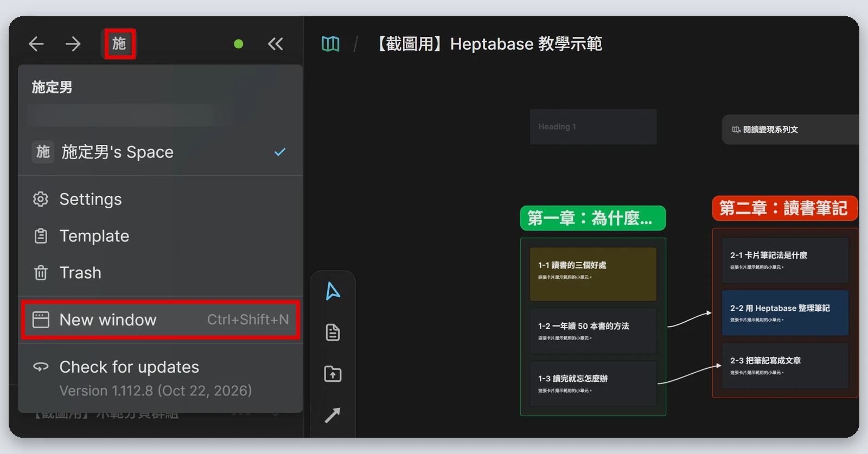
Task: Select the import file tool
Action: pos(333,374)
